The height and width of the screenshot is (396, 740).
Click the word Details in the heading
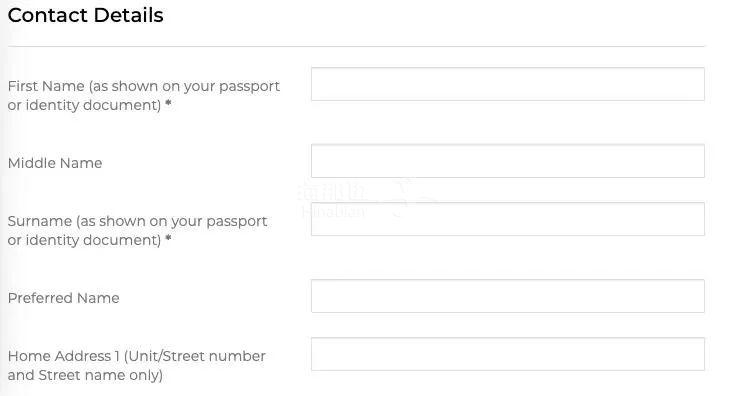point(128,15)
